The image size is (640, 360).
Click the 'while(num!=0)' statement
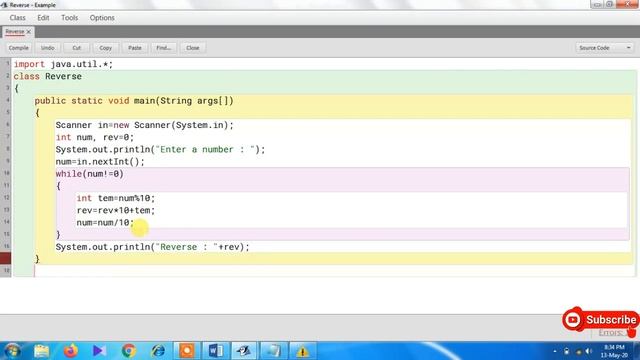point(90,174)
